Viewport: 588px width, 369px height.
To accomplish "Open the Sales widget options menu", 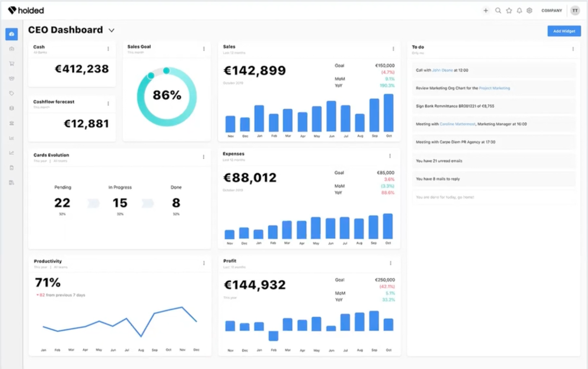I will point(393,49).
